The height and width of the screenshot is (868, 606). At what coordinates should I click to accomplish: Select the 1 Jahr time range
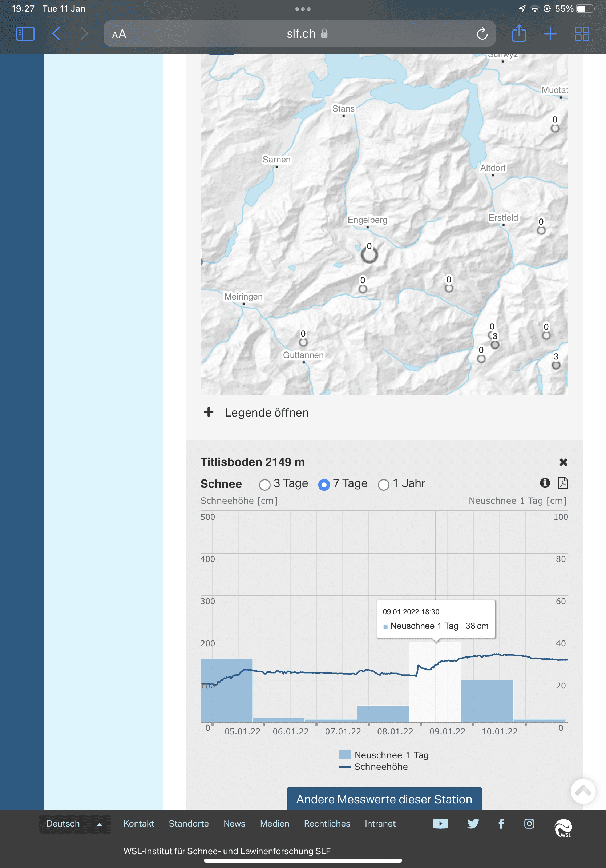point(383,484)
